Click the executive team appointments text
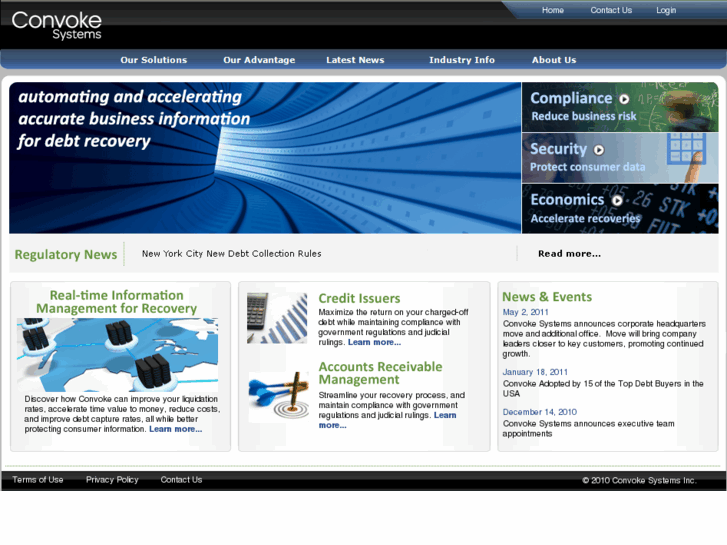This screenshot has height=545, width=727. click(588, 429)
